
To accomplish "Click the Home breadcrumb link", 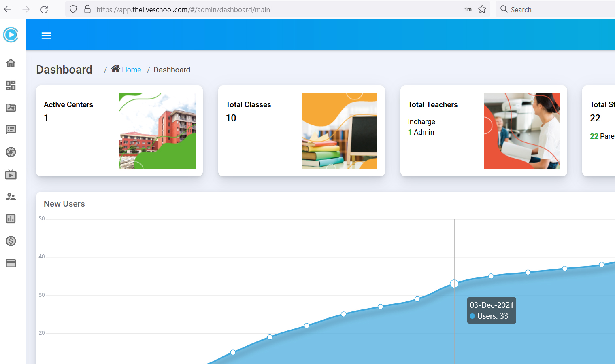I will point(131,70).
